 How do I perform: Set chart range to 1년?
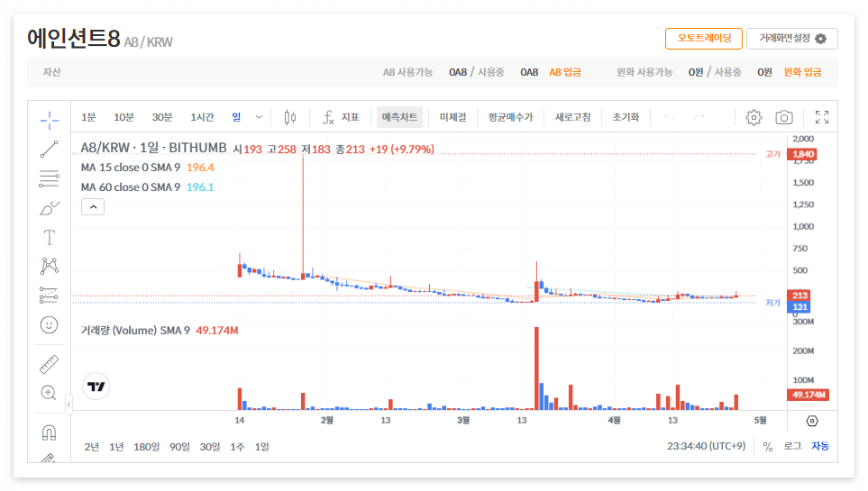pyautogui.click(x=116, y=447)
